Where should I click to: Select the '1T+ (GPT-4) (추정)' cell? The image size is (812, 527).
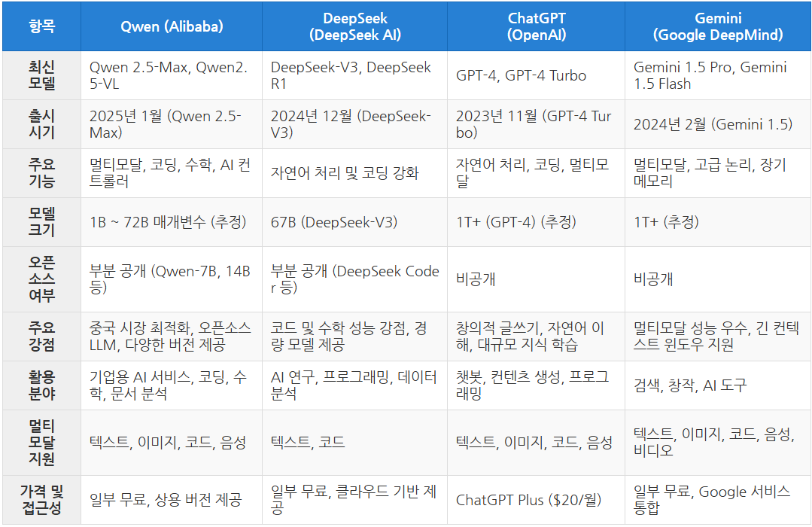coord(536,222)
